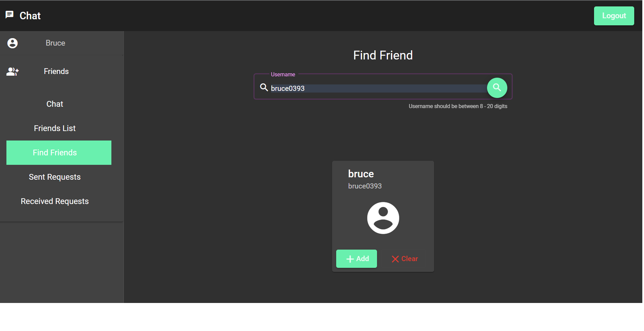Select Chat in the sidebar
This screenshot has width=644, height=331.
pos(54,104)
